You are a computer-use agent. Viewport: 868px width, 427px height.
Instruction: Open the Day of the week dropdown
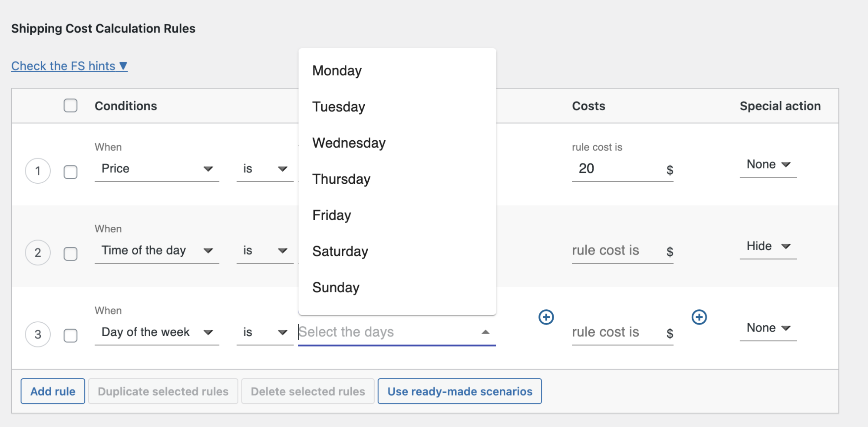157,332
